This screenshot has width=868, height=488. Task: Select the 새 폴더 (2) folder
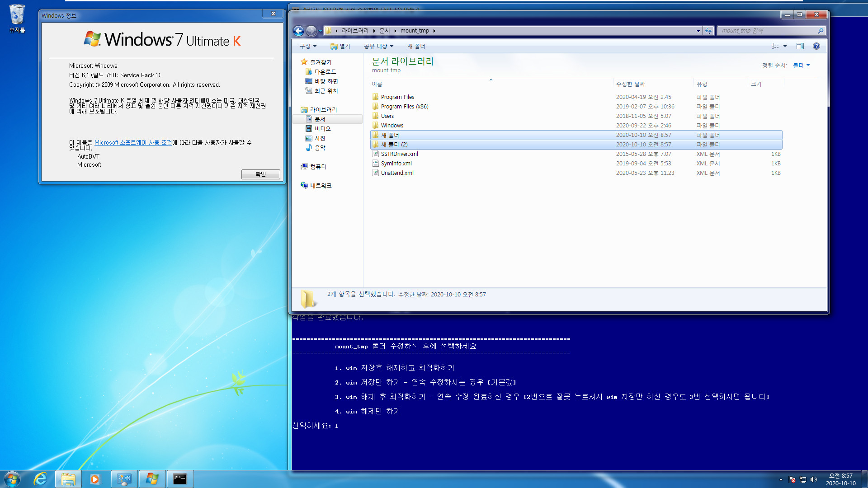click(576, 145)
